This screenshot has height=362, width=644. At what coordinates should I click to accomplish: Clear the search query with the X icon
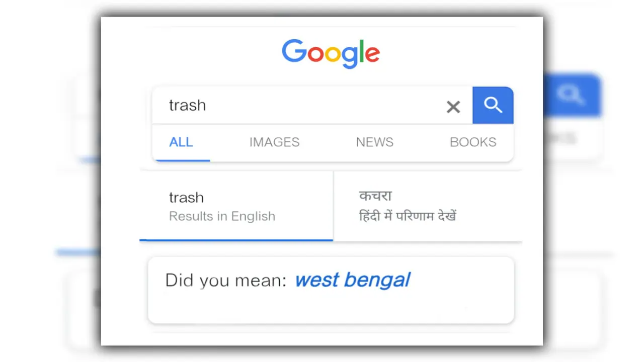click(453, 107)
